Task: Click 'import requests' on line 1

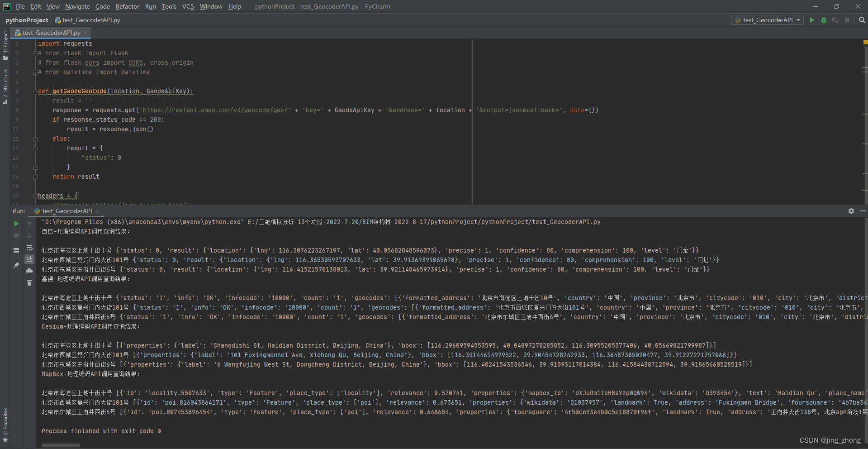Action: point(65,43)
